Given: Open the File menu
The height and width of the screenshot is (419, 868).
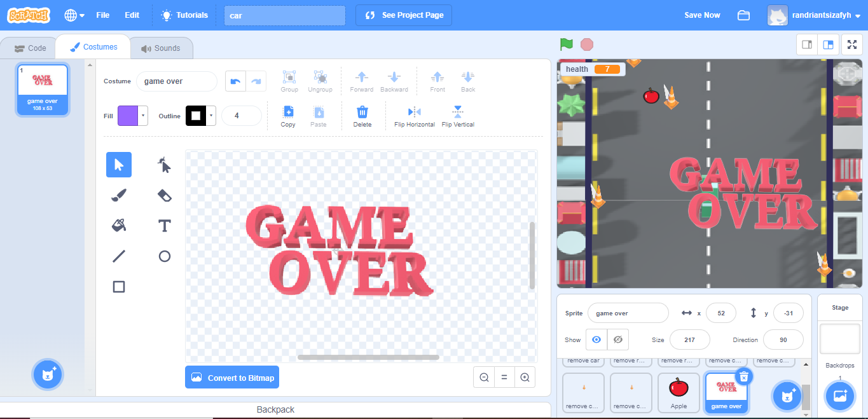Looking at the screenshot, I should (102, 15).
